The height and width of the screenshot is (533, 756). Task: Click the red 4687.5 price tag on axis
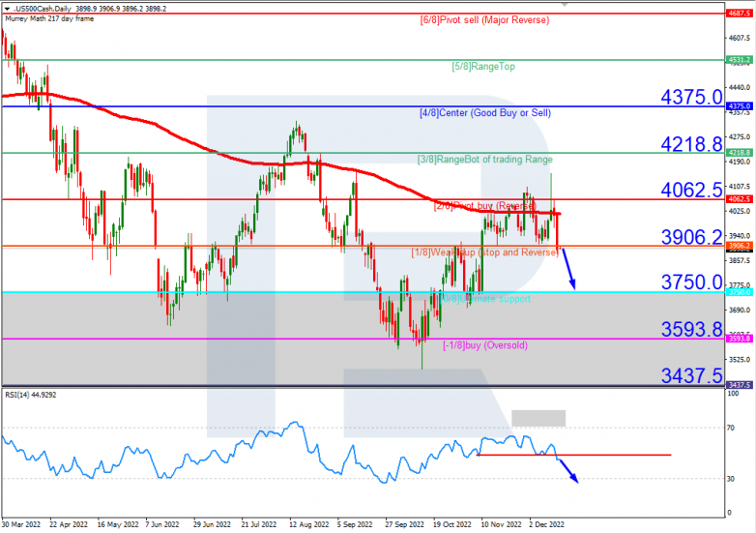click(740, 14)
